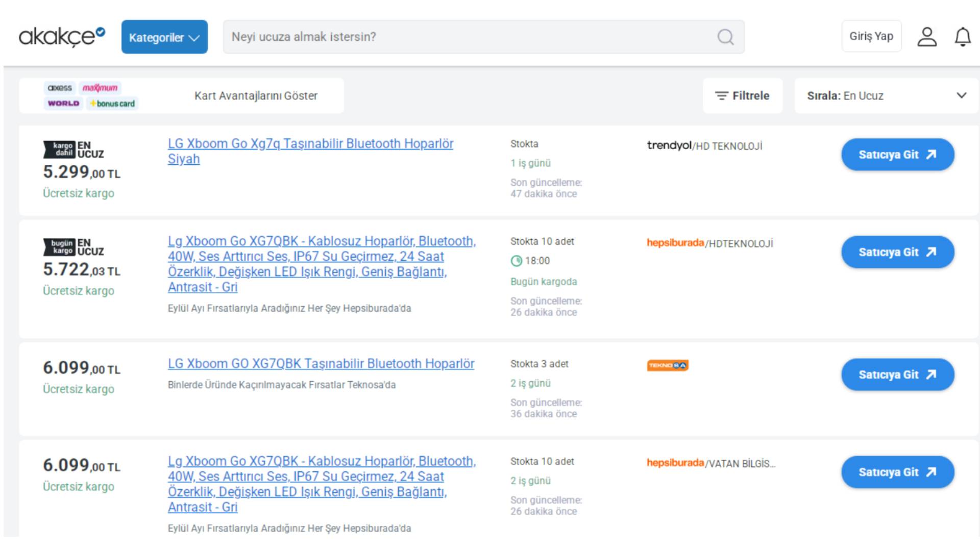
Task: Focus the 'Neyi ucuza almak istersin?' search field
Action: click(x=483, y=37)
